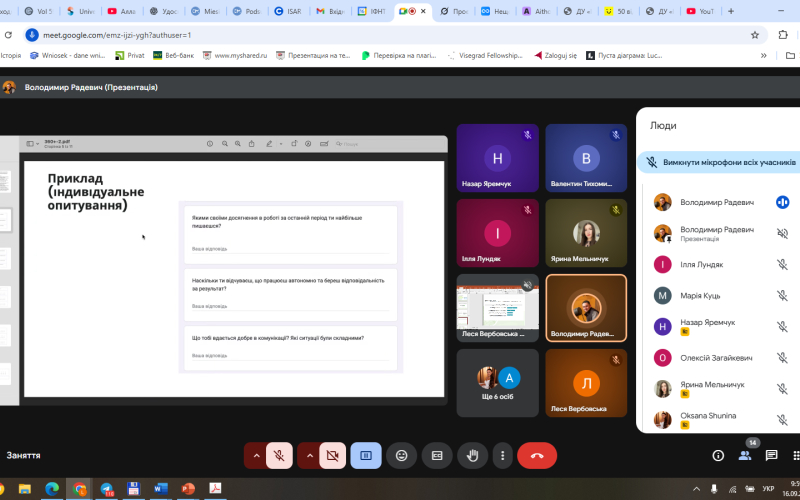Open the chat with everyone icon
The height and width of the screenshot is (500, 800).
pos(772,455)
